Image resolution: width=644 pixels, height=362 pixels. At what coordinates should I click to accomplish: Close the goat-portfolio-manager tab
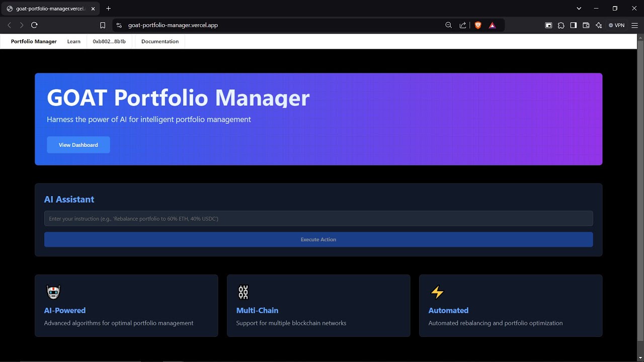pos(93,9)
